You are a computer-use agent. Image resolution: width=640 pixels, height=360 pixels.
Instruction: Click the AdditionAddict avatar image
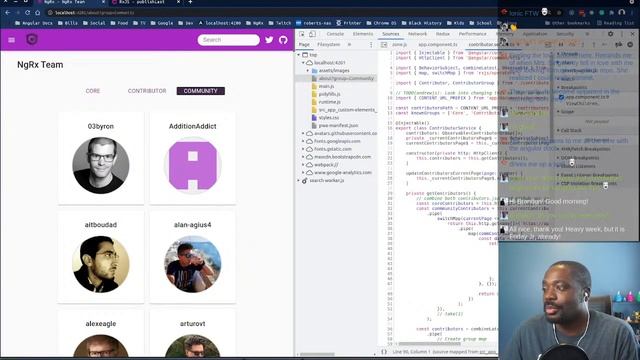point(193,165)
